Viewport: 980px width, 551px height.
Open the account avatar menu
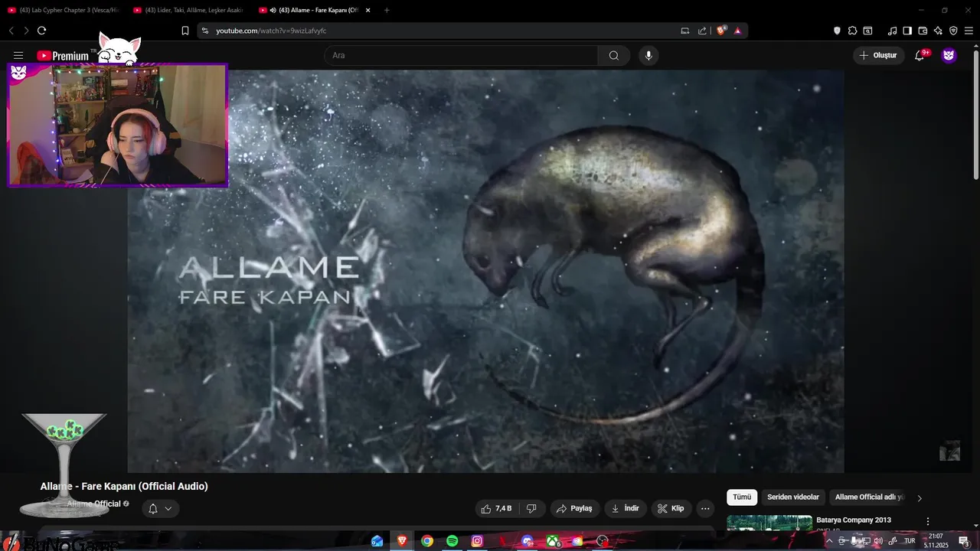[x=949, y=55]
